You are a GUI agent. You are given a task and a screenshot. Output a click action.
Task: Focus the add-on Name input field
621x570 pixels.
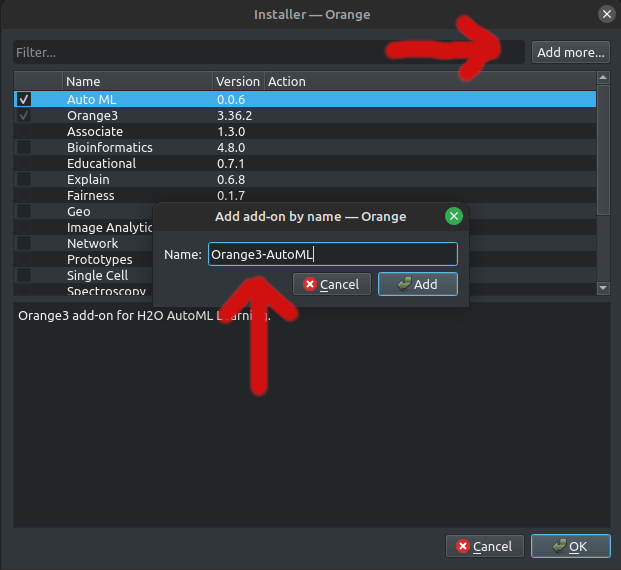point(333,254)
